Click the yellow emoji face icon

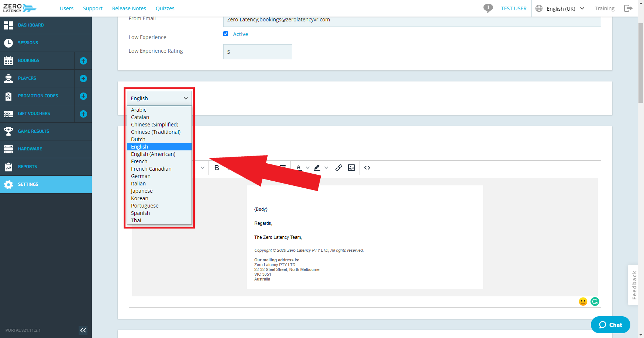(x=583, y=302)
